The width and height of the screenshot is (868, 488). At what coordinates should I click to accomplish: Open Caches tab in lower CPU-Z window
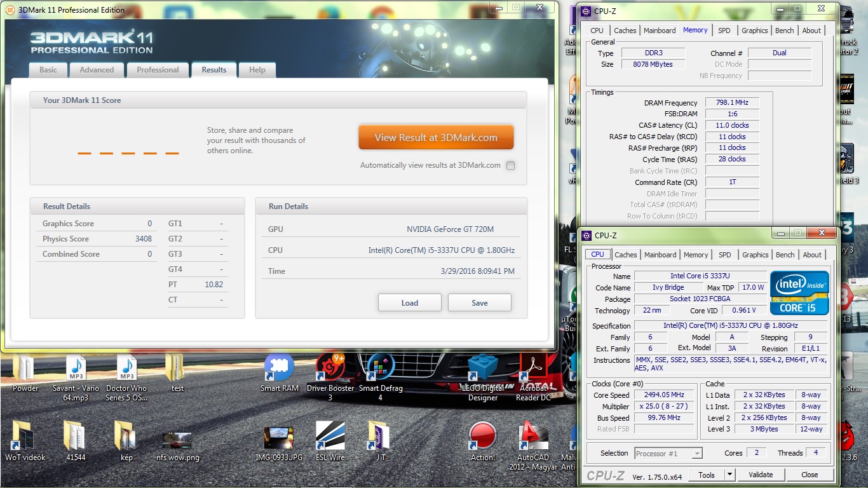(x=625, y=255)
